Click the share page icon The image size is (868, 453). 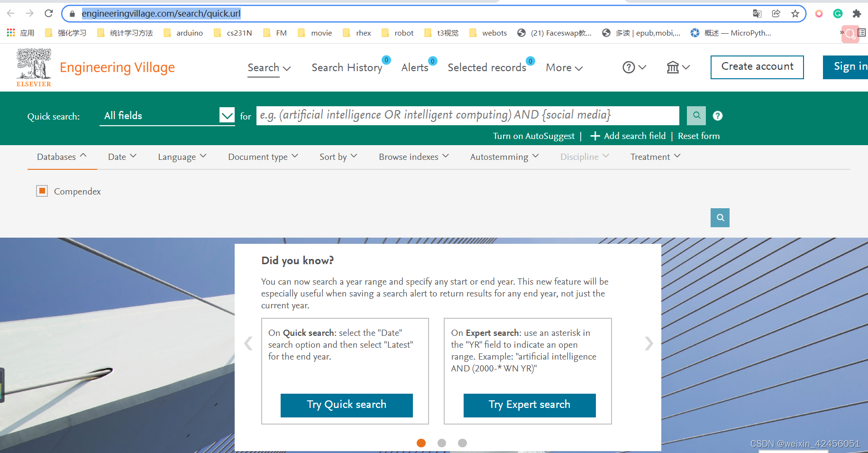pyautogui.click(x=776, y=13)
